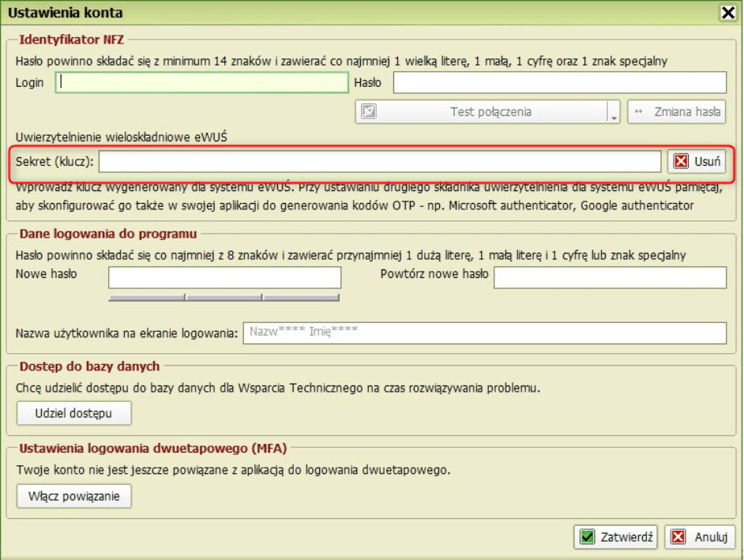
Task: Cancel using the red X Anuluj button
Action: 700,537
